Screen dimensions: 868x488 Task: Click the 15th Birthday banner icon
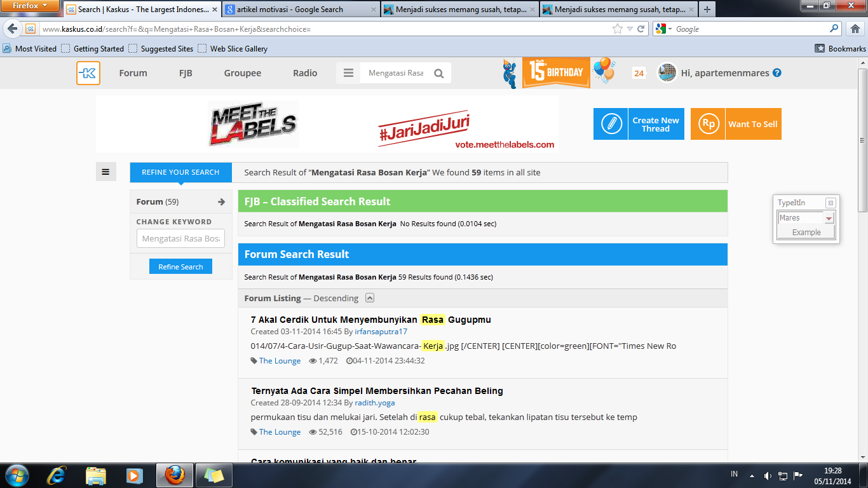point(556,72)
